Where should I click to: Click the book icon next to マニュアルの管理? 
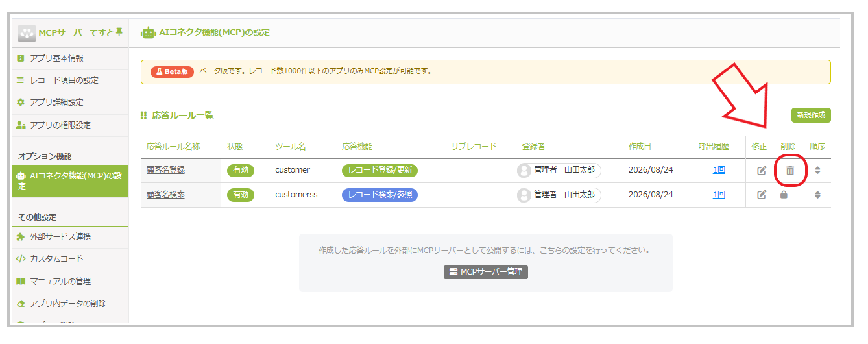[21, 282]
